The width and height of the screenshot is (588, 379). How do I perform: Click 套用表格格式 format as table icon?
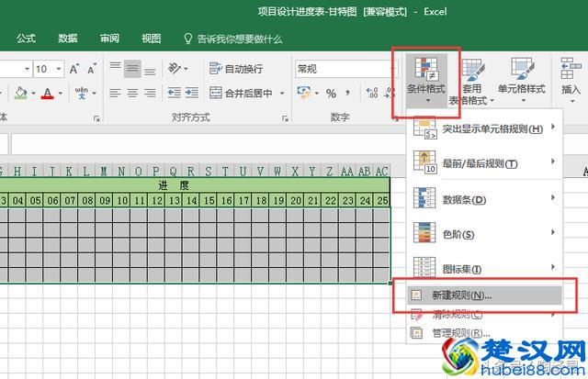pos(472,81)
